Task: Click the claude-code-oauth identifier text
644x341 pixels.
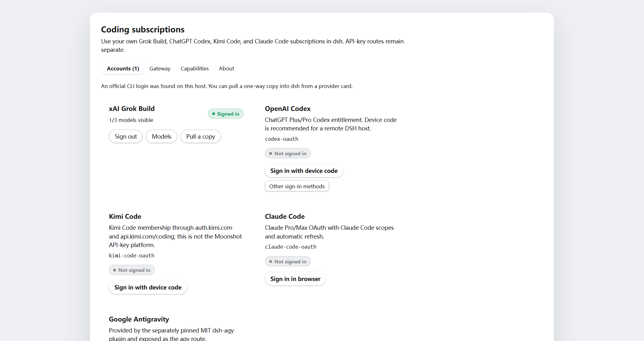Action: 291,247
